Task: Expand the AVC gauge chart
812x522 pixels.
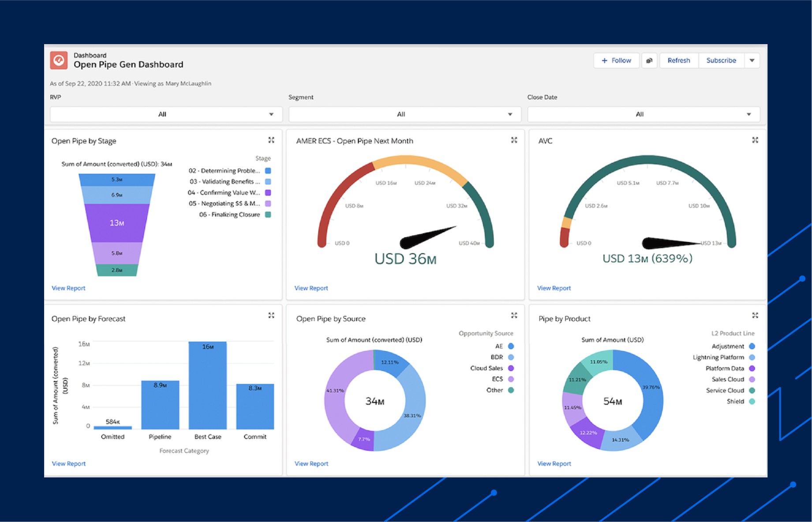Action: tap(755, 140)
